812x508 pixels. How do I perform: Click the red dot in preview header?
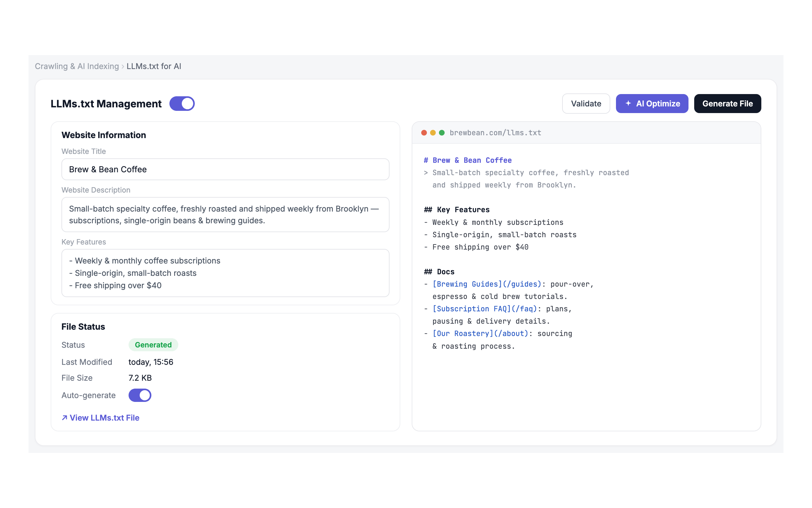(x=424, y=133)
